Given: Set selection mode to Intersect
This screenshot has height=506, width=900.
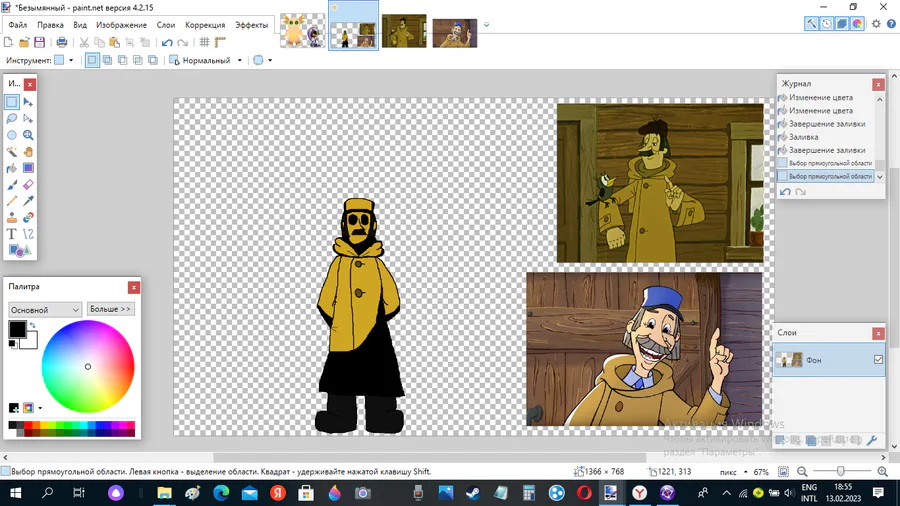Looking at the screenshot, I should click(x=138, y=60).
